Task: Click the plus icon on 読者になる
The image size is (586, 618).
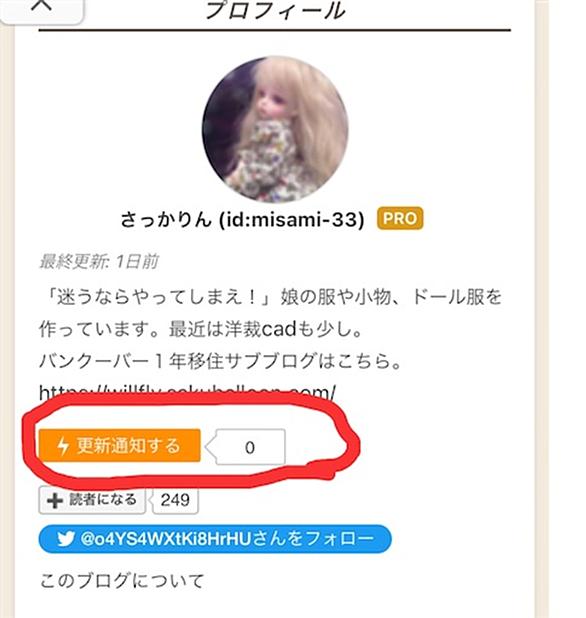Action: click(x=54, y=501)
